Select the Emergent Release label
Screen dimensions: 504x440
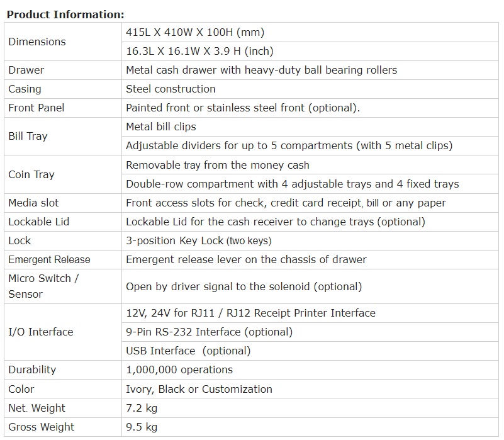pos(49,259)
